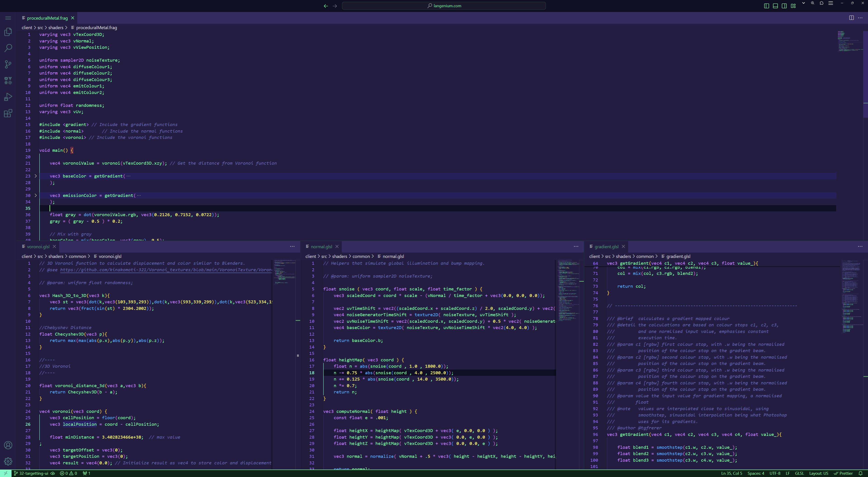
Task: Expand the folded baseColor getGradient block
Action: click(x=36, y=176)
